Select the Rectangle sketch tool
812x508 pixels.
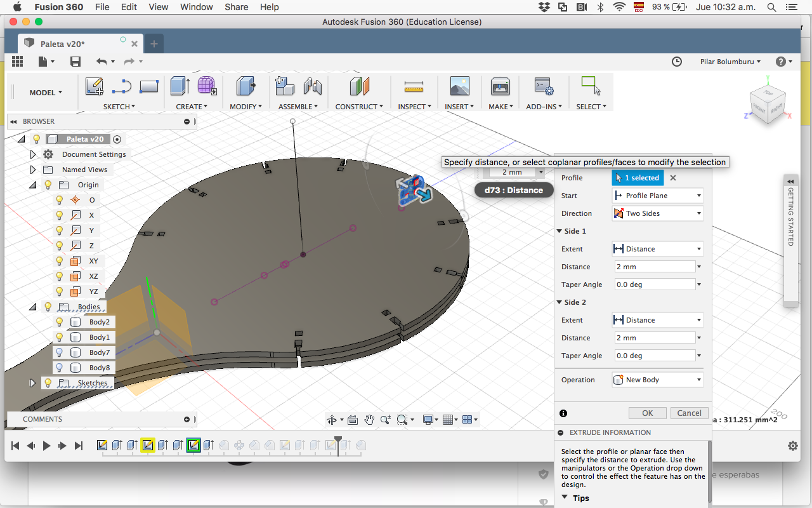[x=148, y=86]
